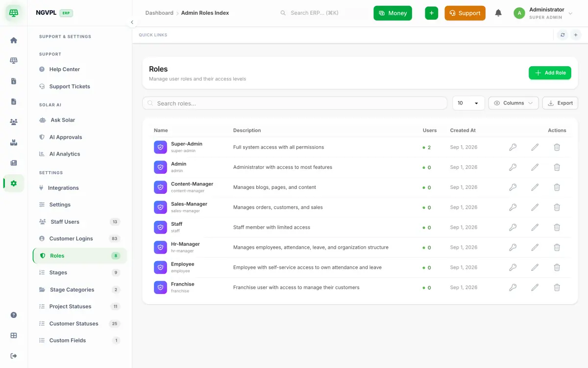Add a quick link with plus icon

click(576, 35)
